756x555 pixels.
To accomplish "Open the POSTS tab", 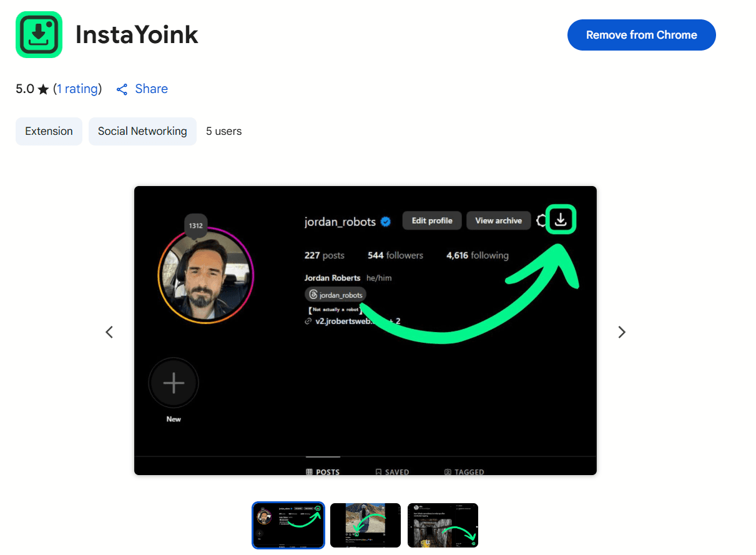I will click(x=322, y=472).
